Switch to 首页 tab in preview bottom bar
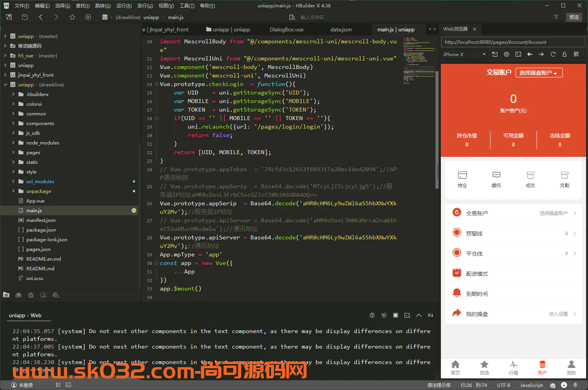 455,368
